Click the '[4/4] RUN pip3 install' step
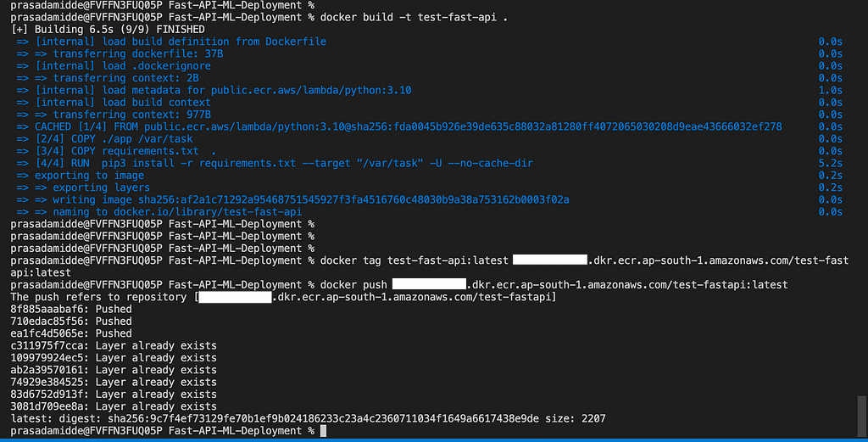The image size is (868, 442). tap(284, 164)
